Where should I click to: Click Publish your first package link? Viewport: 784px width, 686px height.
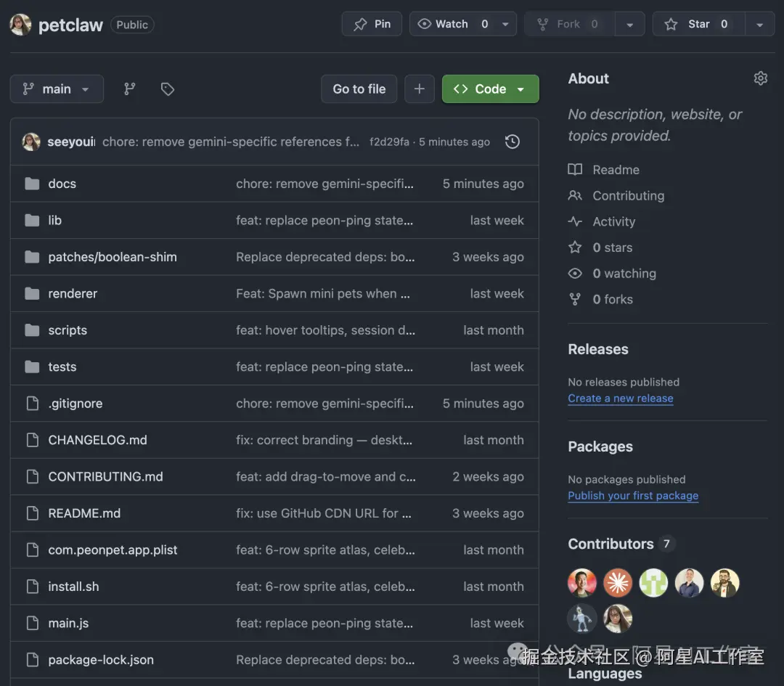click(633, 496)
